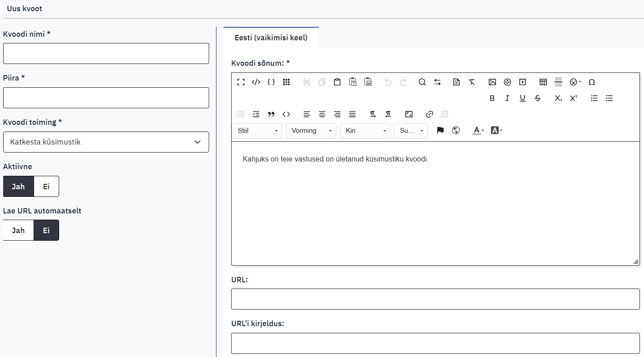The image size is (644, 357).
Task: Maximize the editor with the fullscreen icon
Action: point(241,82)
